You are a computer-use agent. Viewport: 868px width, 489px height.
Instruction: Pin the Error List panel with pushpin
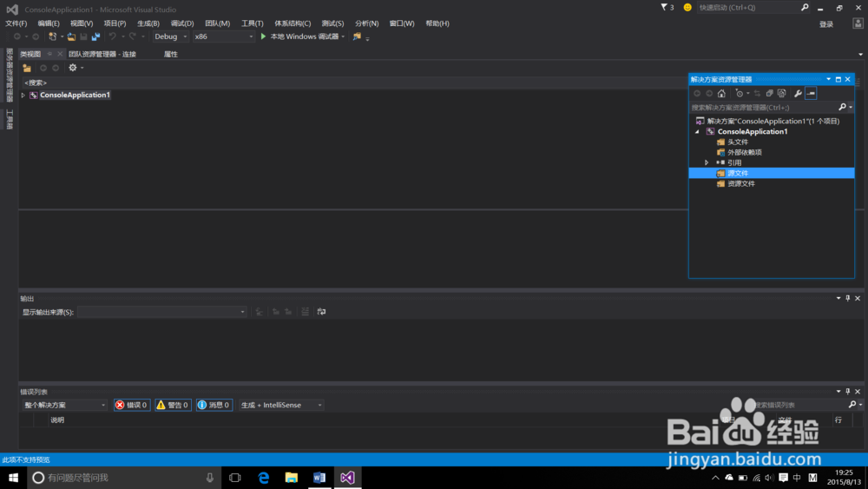[x=847, y=391]
